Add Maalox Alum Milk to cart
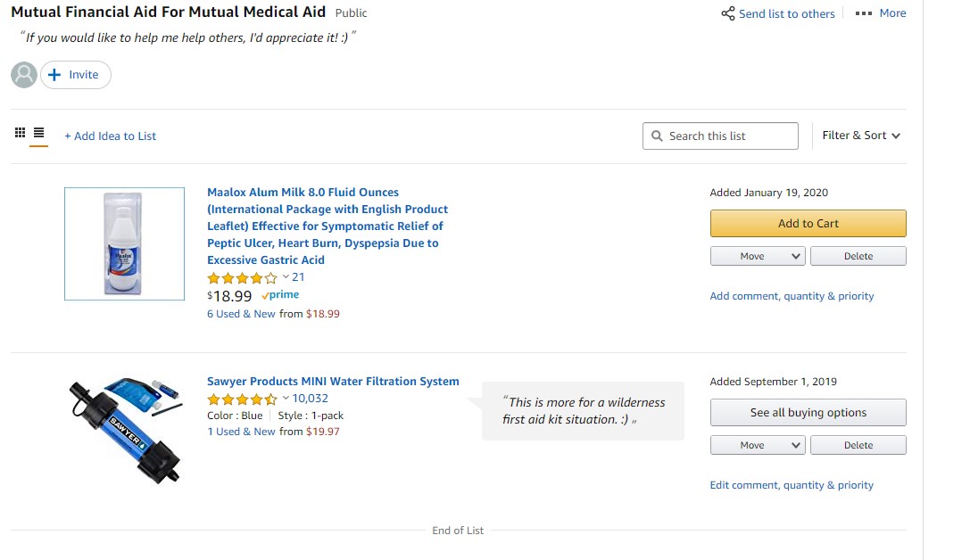This screenshot has width=970, height=560. (x=808, y=224)
